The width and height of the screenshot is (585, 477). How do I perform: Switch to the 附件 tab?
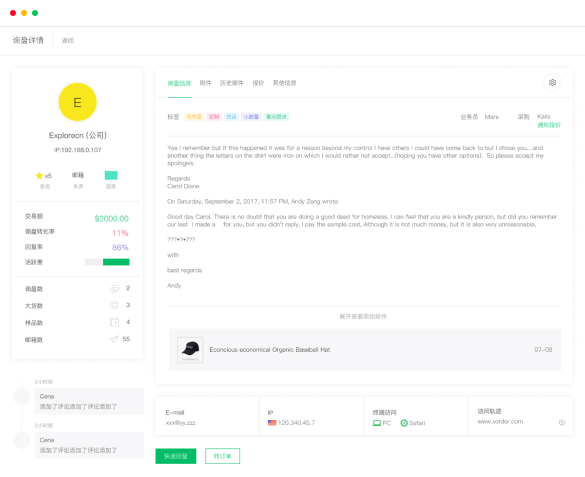(205, 83)
